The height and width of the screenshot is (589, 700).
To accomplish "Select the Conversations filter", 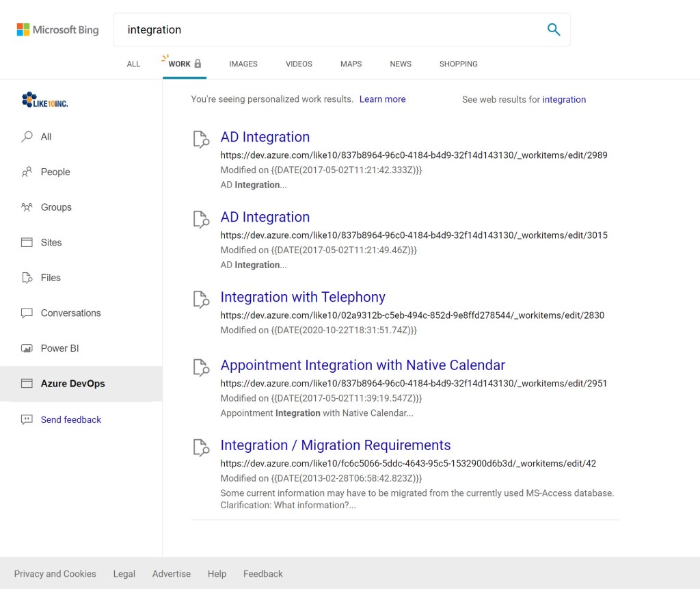I will (70, 313).
